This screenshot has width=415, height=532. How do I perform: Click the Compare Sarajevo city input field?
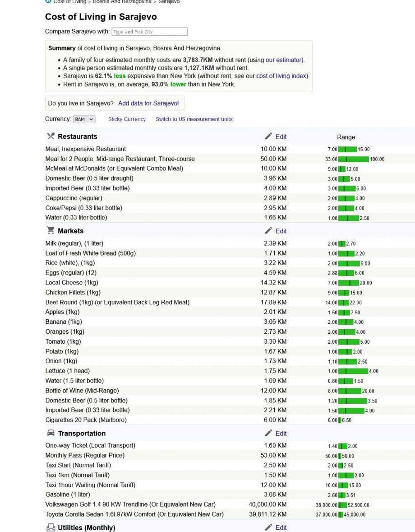[x=149, y=32]
